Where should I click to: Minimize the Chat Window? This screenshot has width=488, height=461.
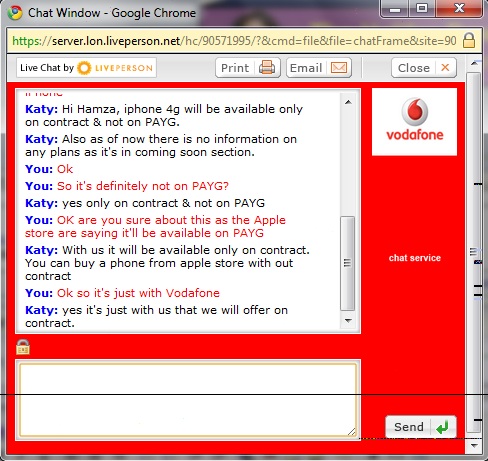[395, 9]
